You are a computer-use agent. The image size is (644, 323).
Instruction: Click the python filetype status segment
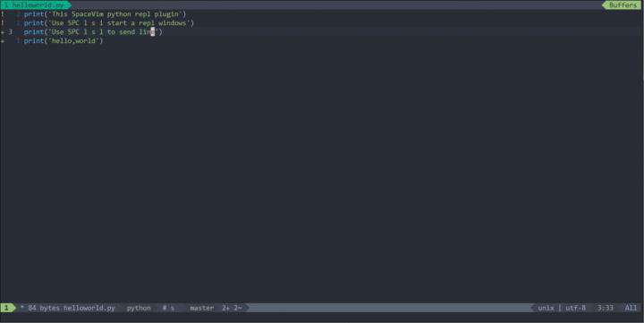[139, 308]
